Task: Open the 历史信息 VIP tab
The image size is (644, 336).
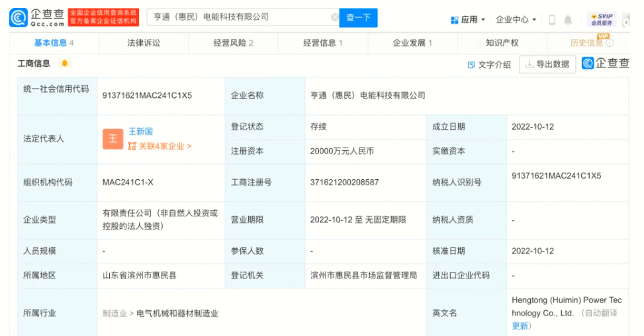Action: click(x=586, y=43)
